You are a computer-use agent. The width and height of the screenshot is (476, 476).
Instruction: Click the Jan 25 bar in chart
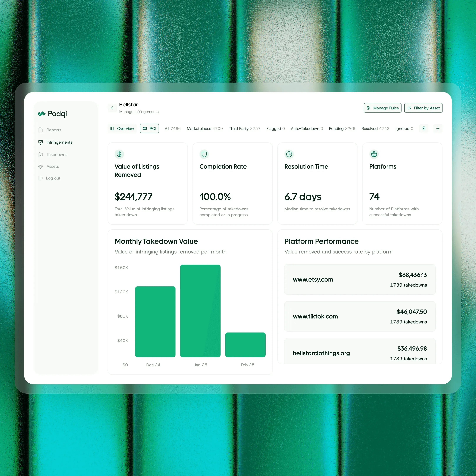click(x=200, y=311)
